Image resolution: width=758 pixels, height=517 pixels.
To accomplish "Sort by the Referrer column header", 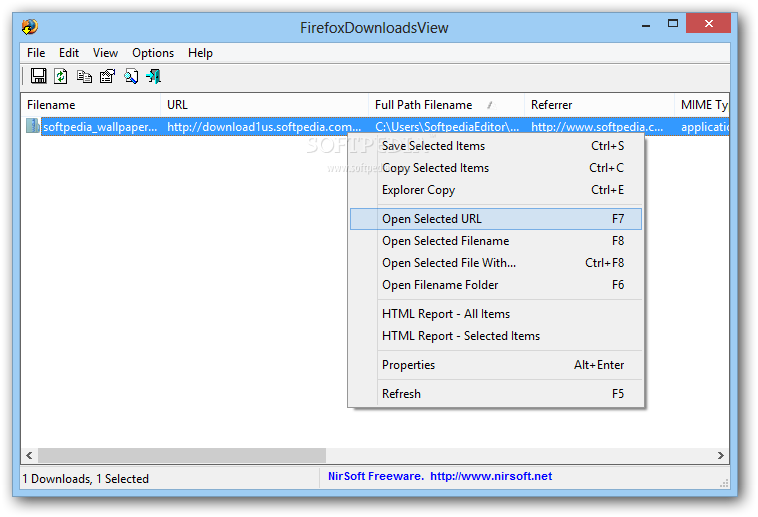I will pyautogui.click(x=599, y=105).
